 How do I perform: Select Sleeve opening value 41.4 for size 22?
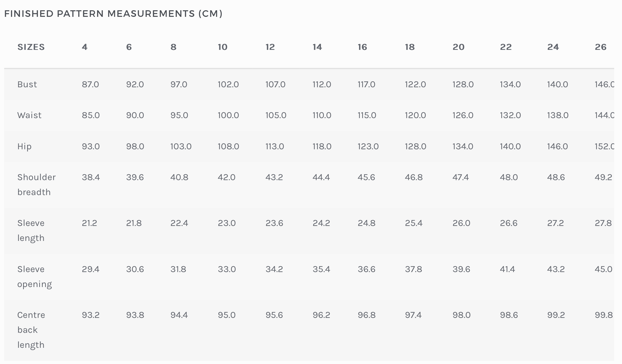[x=507, y=269]
